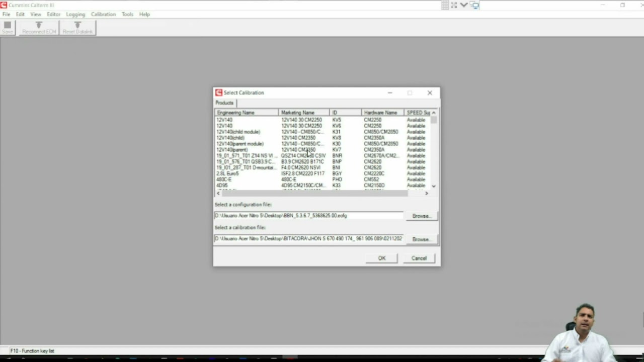Select the product row with ID KV6
The height and width of the screenshot is (362, 644).
point(323,126)
